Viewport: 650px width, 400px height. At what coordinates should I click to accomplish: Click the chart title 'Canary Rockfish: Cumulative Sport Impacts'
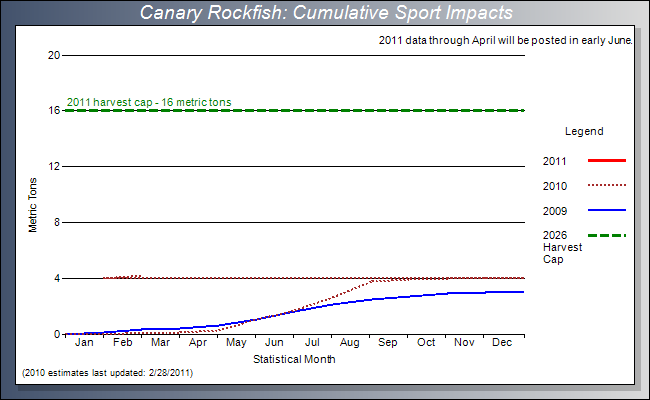click(x=326, y=13)
